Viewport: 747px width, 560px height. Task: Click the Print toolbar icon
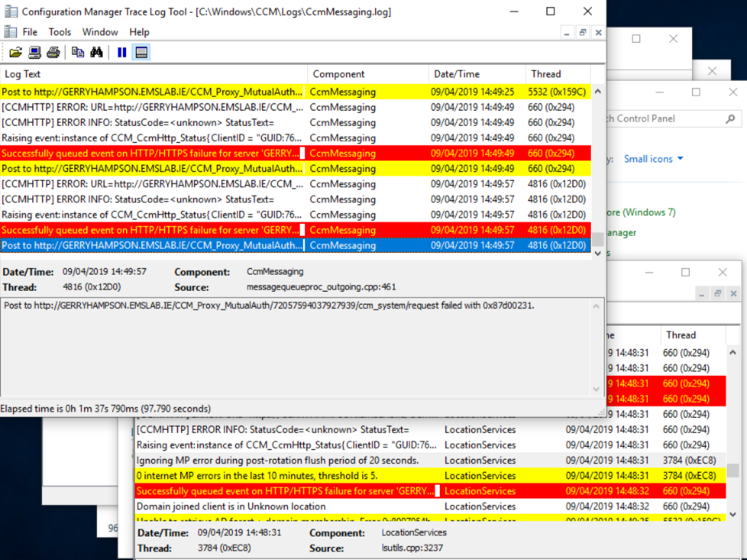[x=53, y=53]
